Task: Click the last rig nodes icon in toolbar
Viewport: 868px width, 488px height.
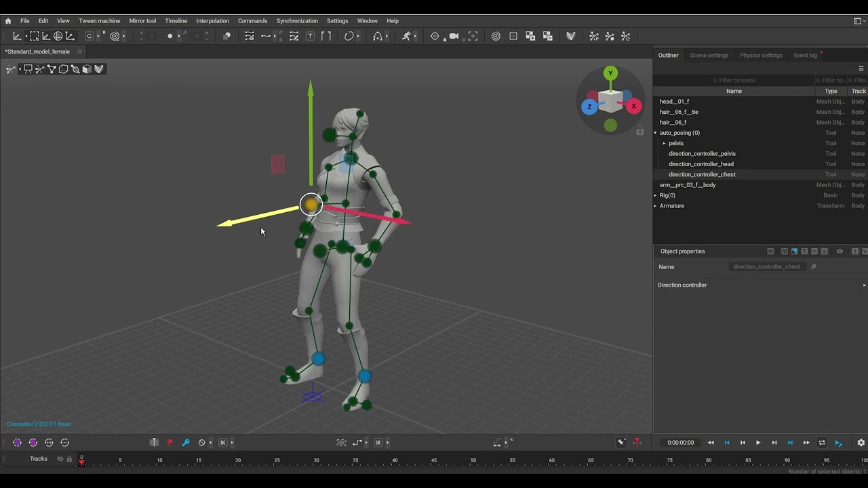Action: [626, 36]
